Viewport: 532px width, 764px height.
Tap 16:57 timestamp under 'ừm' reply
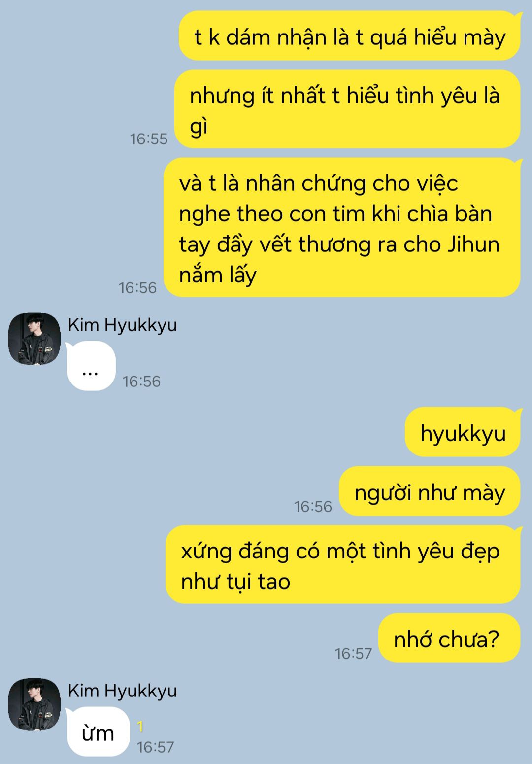point(156,747)
